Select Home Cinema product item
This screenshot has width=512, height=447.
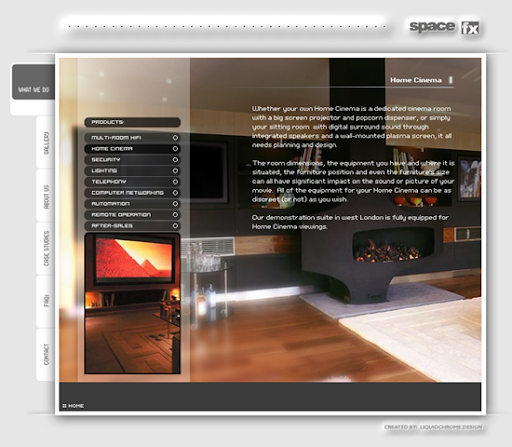132,149
